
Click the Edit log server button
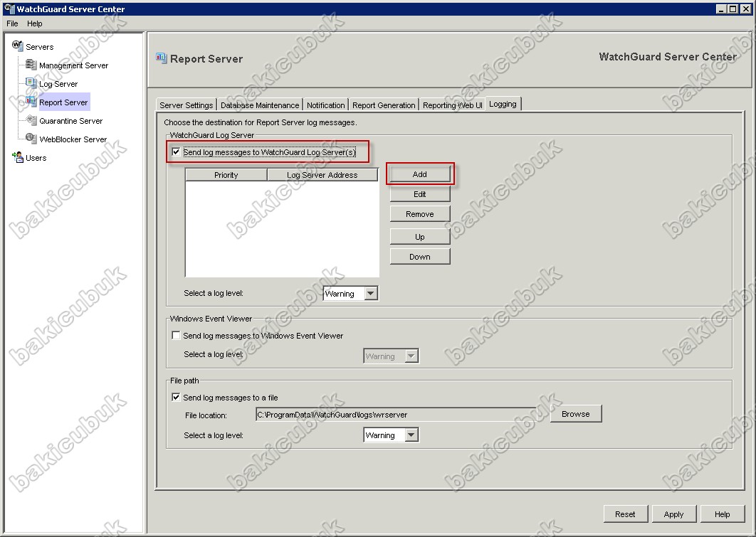click(420, 194)
